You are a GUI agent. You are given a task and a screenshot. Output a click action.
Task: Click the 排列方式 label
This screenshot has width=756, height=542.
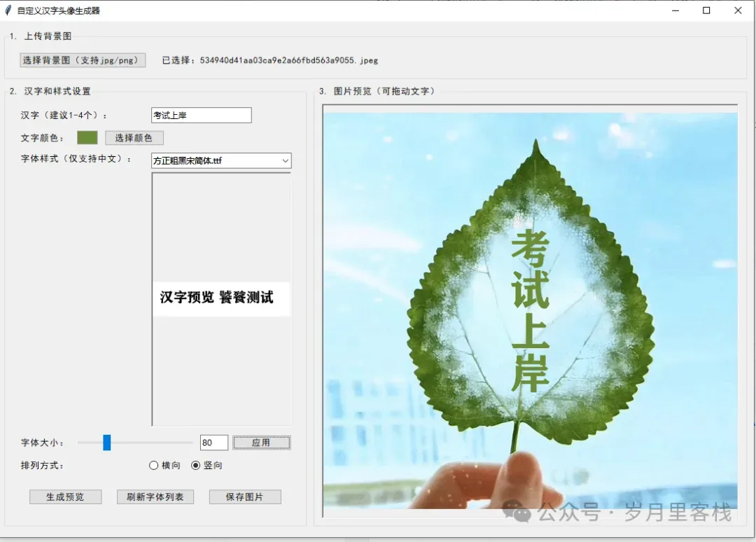click(42, 466)
